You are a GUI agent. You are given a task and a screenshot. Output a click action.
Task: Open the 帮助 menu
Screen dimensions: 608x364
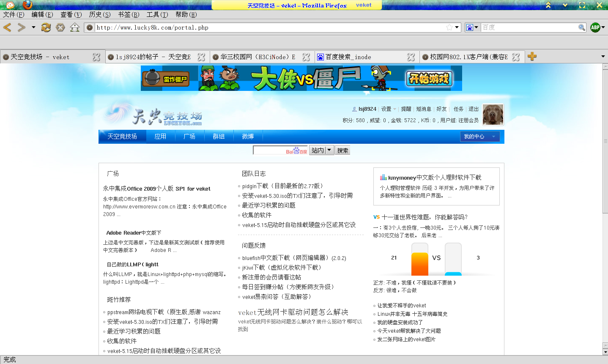pos(186,14)
